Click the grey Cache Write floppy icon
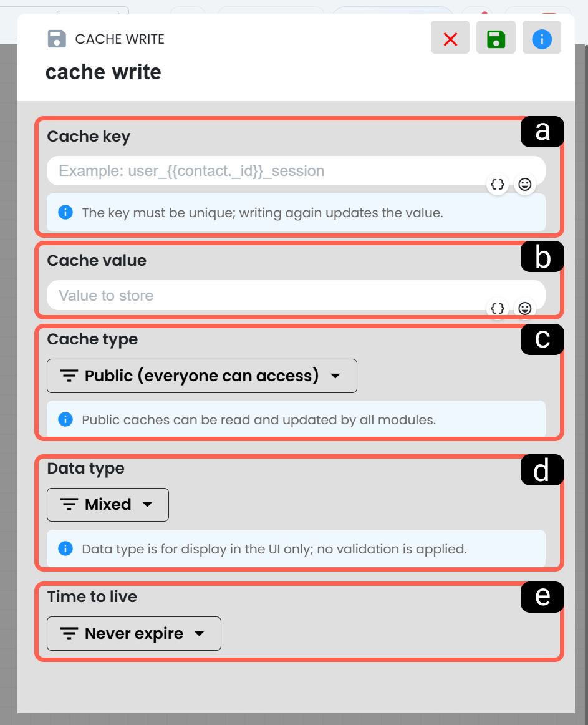 tap(57, 39)
